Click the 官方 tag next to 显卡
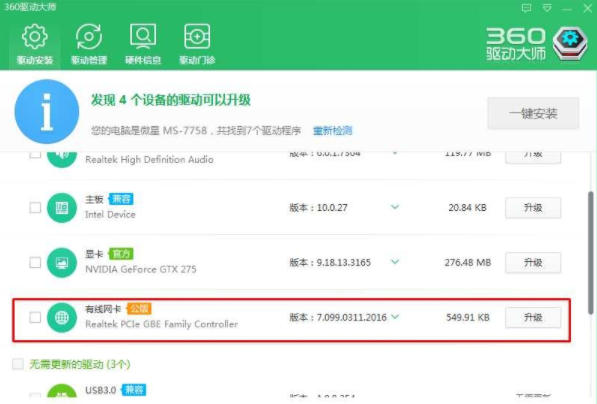Viewport: 597px width, 404px height. [x=121, y=254]
